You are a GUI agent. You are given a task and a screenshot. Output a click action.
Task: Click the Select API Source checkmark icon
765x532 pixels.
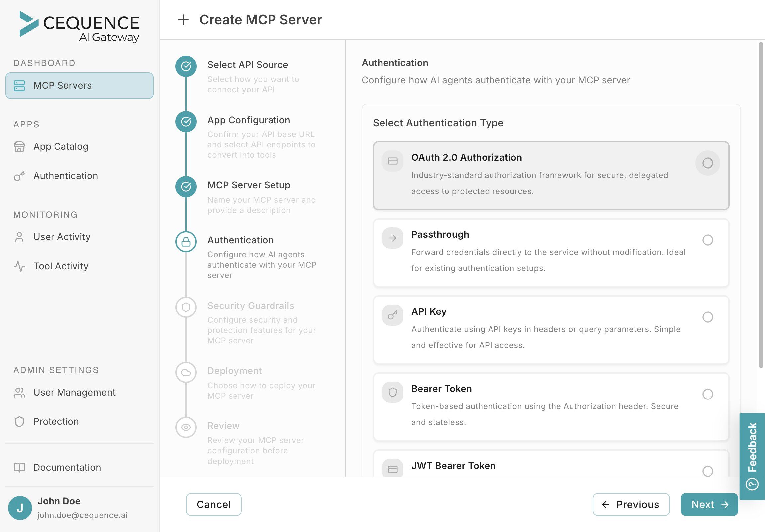[x=186, y=66]
